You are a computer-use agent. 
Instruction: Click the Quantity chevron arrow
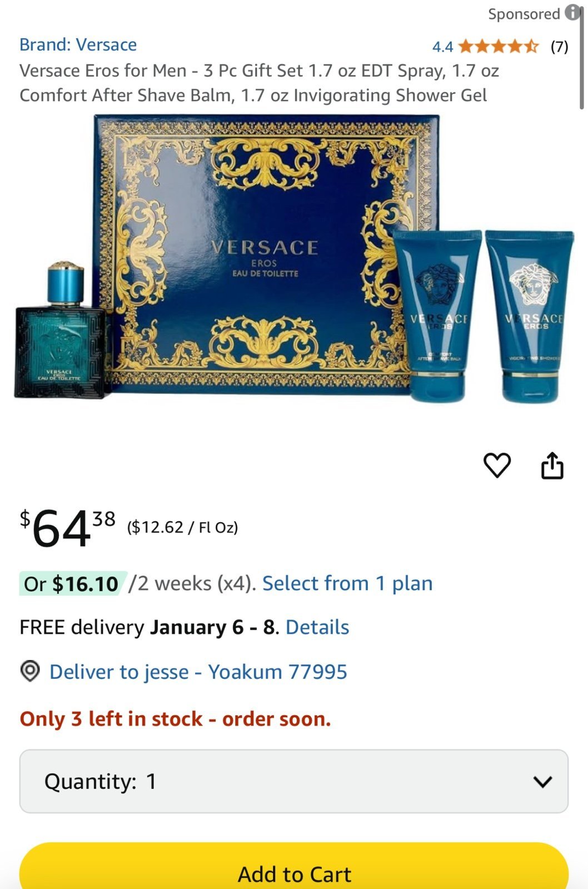coord(542,782)
